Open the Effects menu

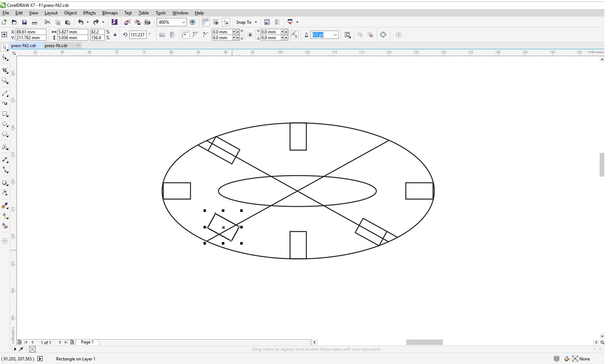[89, 13]
